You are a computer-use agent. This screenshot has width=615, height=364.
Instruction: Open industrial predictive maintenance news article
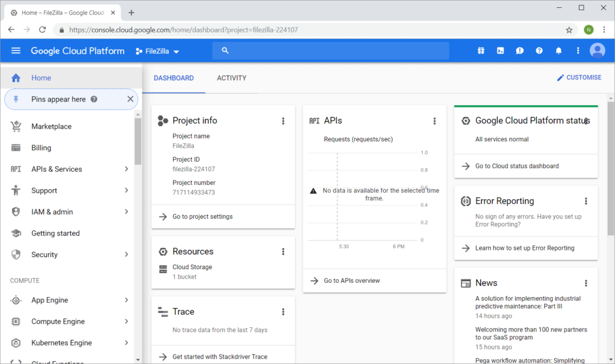pos(528,302)
